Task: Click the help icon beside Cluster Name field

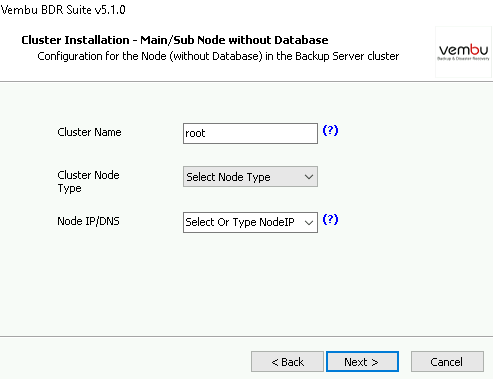Action: [330, 130]
